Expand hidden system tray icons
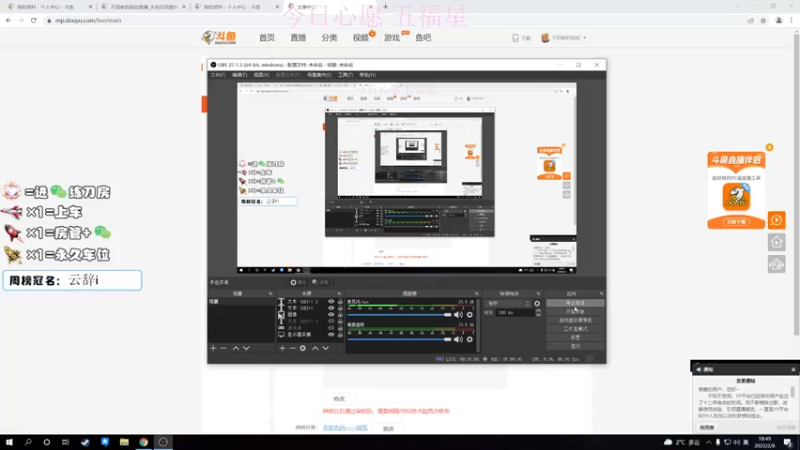800x450 pixels. coord(708,442)
